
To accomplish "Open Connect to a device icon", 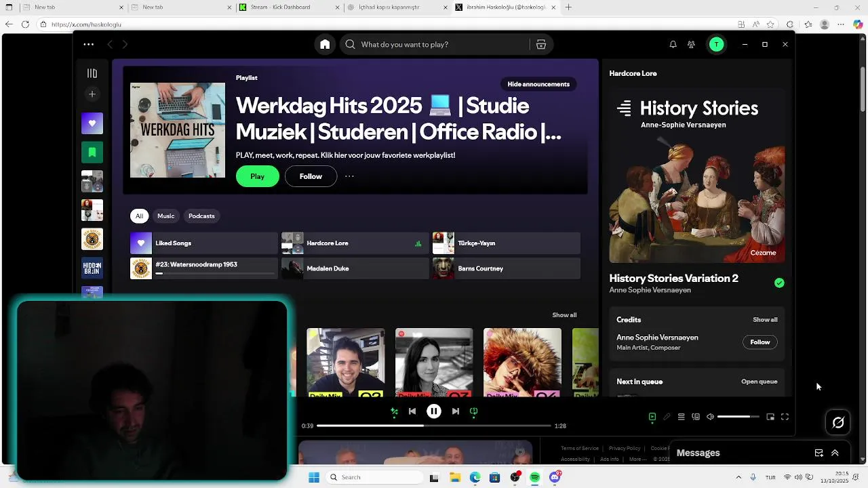I will pyautogui.click(x=696, y=417).
